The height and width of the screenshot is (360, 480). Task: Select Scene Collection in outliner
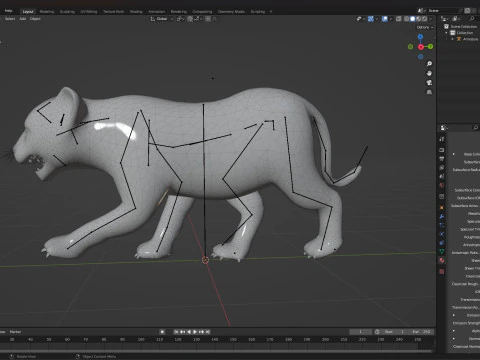pyautogui.click(x=463, y=26)
